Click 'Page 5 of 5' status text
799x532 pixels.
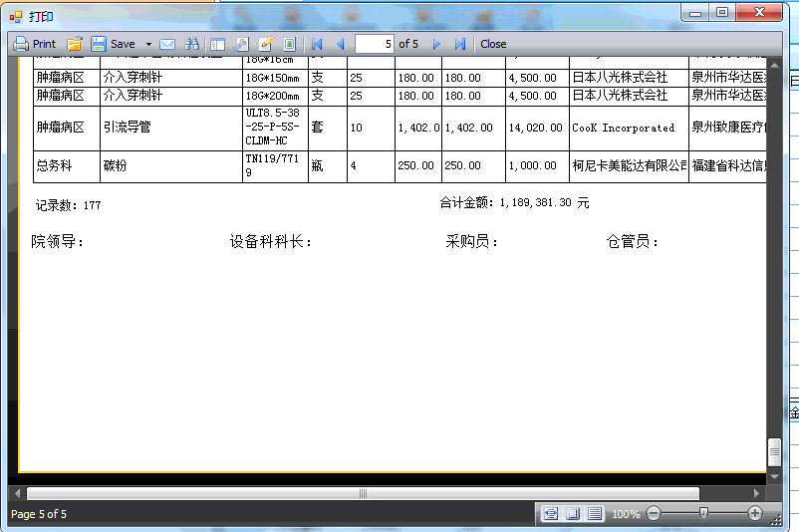[39, 514]
